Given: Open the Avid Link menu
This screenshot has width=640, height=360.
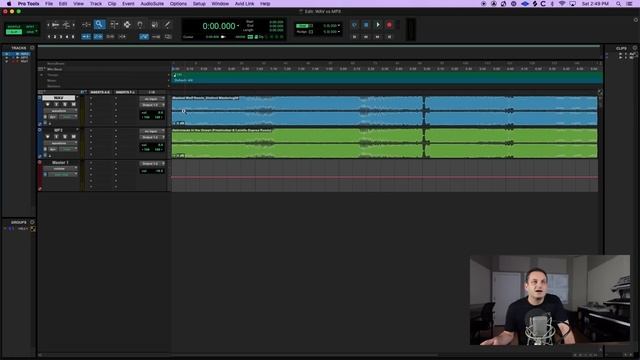Looking at the screenshot, I should [x=244, y=4].
